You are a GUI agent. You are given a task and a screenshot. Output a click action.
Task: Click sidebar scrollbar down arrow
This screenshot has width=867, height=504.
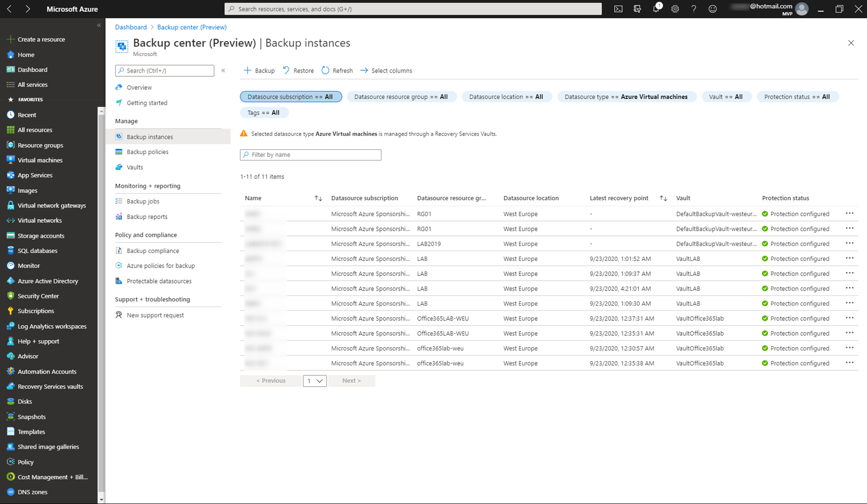click(101, 499)
